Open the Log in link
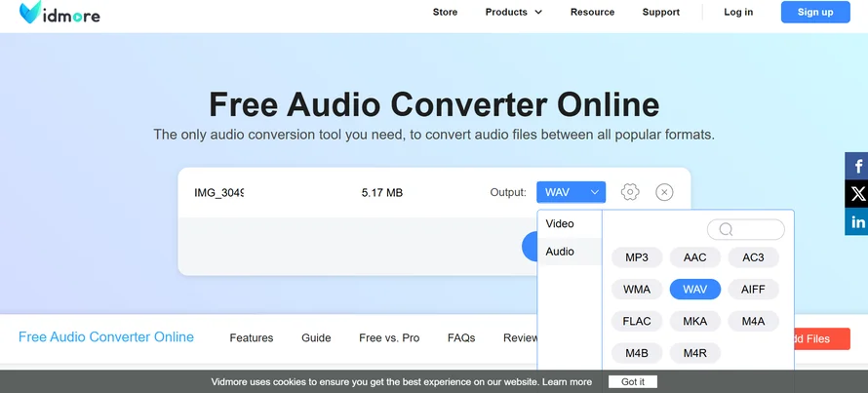Viewport: 868px width, 393px height. click(x=738, y=13)
